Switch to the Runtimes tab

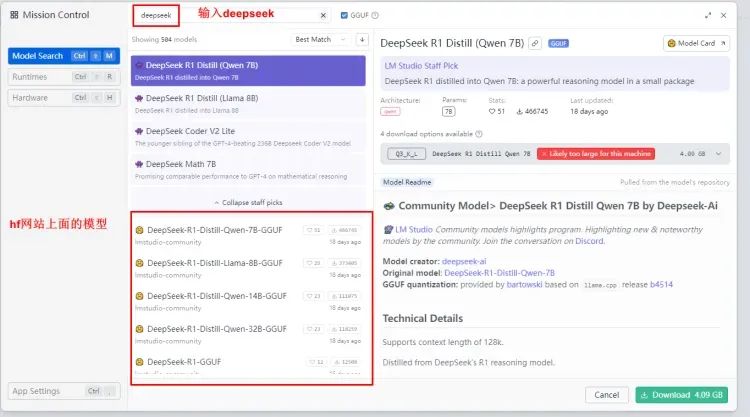pos(64,77)
